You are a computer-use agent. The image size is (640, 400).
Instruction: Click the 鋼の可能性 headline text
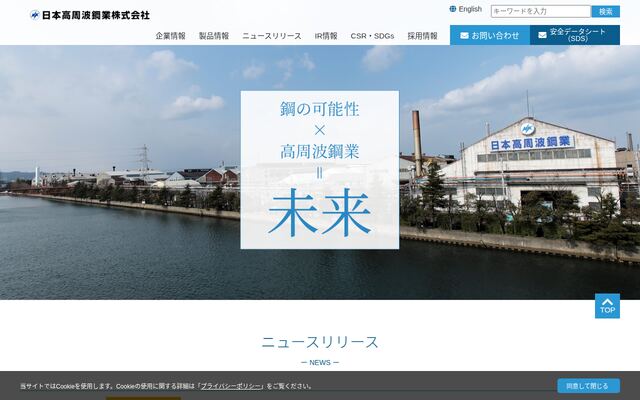pyautogui.click(x=320, y=109)
